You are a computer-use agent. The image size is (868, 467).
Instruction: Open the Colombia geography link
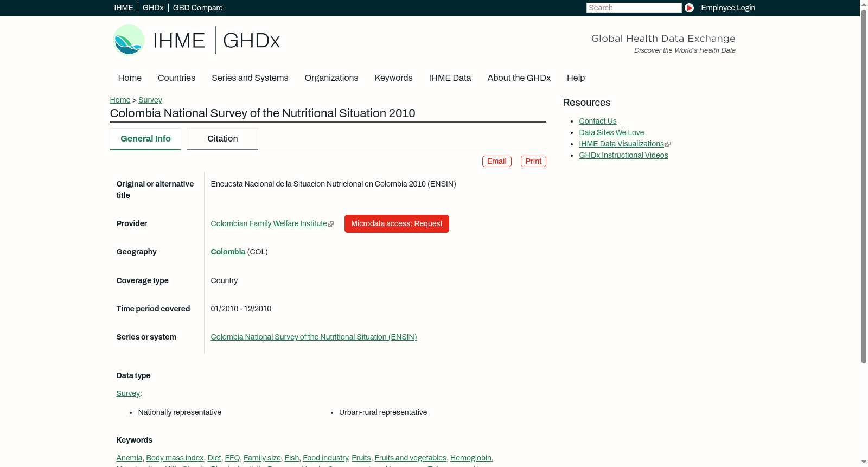click(228, 252)
